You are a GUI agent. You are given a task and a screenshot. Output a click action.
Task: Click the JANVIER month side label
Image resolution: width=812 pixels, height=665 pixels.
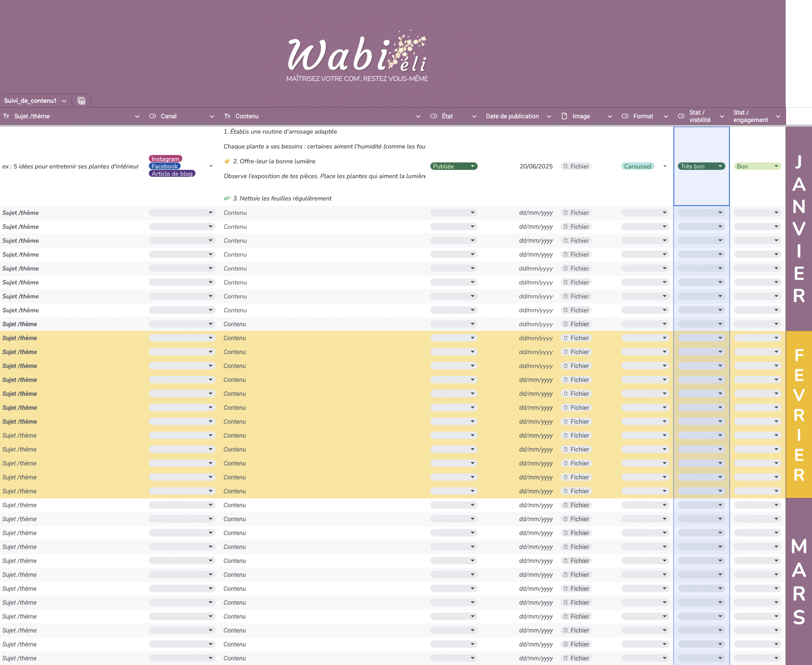[x=798, y=229]
